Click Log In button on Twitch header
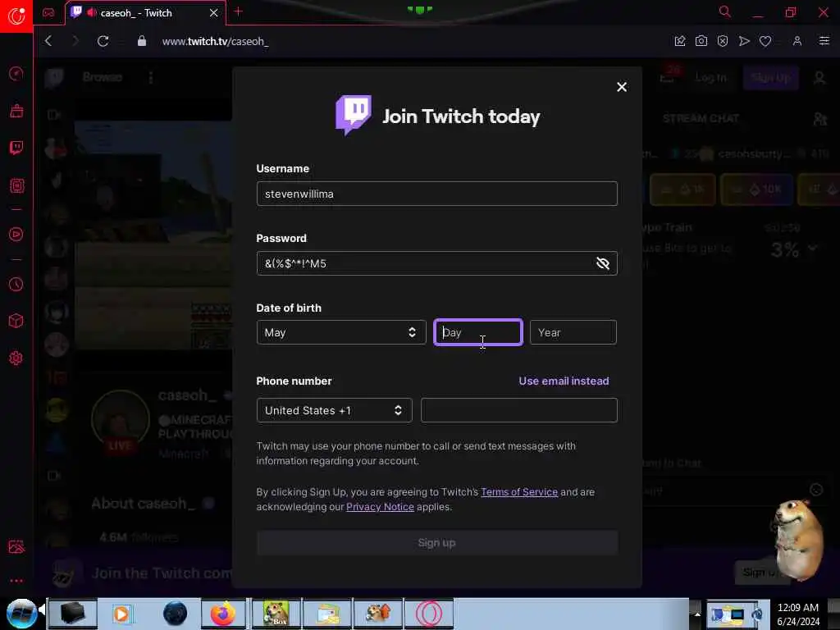The height and width of the screenshot is (630, 840). click(711, 78)
